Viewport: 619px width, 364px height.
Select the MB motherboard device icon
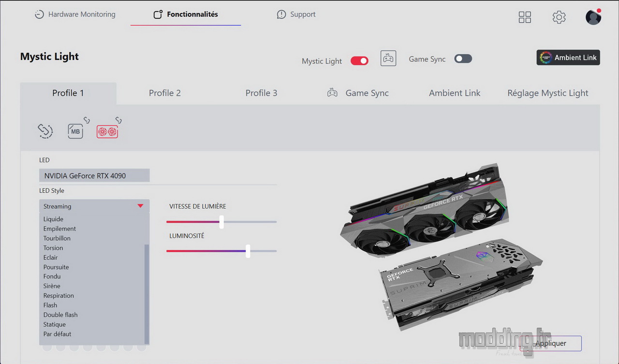click(x=75, y=131)
